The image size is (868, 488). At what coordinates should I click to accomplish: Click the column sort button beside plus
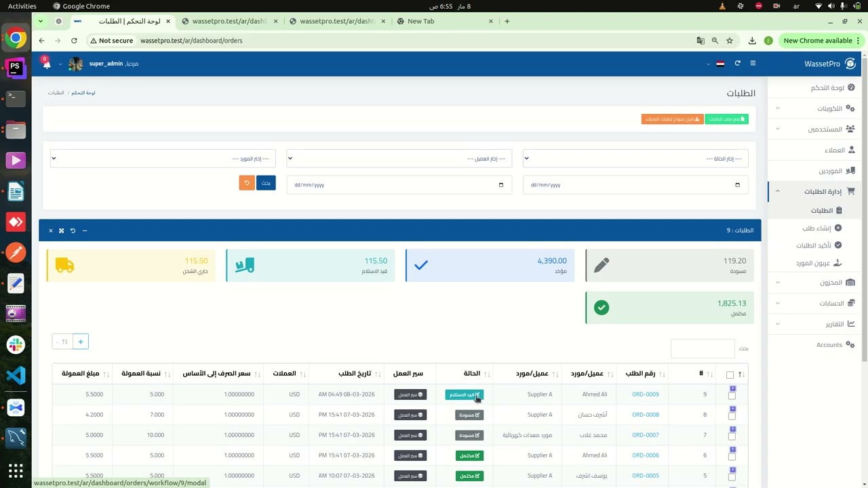tap(62, 342)
